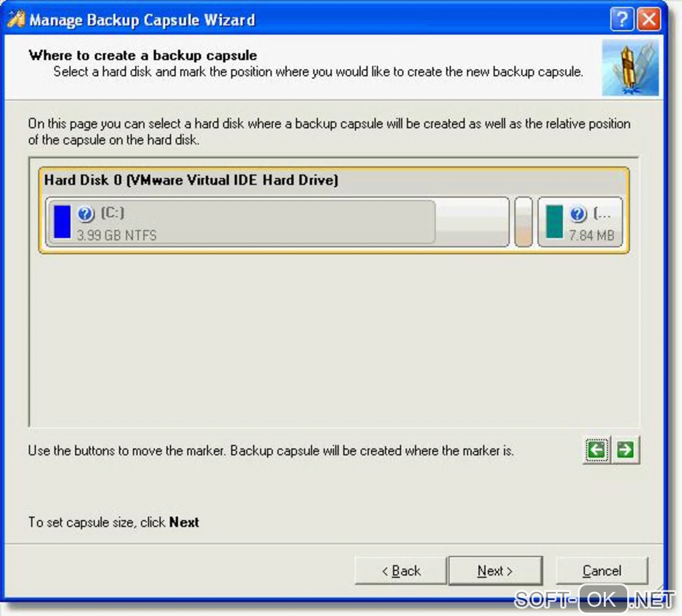The width and height of the screenshot is (682, 616).
Task: Select the capsule marker slot between partitions
Action: (524, 222)
